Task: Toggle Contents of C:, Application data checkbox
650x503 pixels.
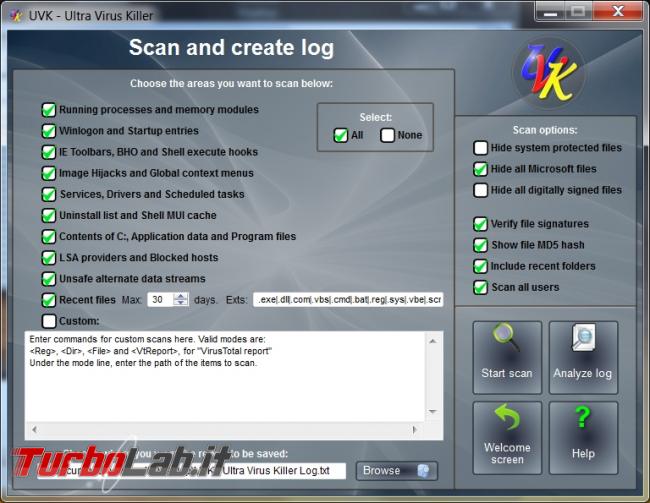Action: (x=49, y=237)
